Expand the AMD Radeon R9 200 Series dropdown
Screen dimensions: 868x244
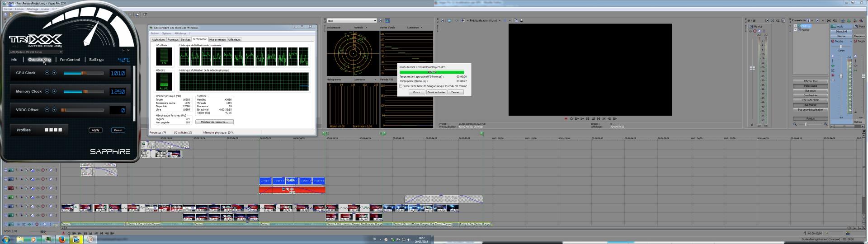click(x=61, y=52)
